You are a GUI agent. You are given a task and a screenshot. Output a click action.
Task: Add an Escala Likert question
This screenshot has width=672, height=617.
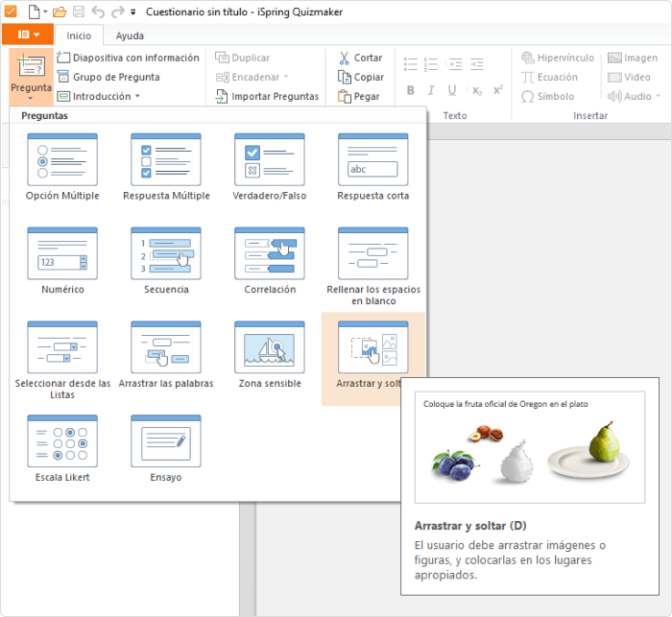(62, 448)
